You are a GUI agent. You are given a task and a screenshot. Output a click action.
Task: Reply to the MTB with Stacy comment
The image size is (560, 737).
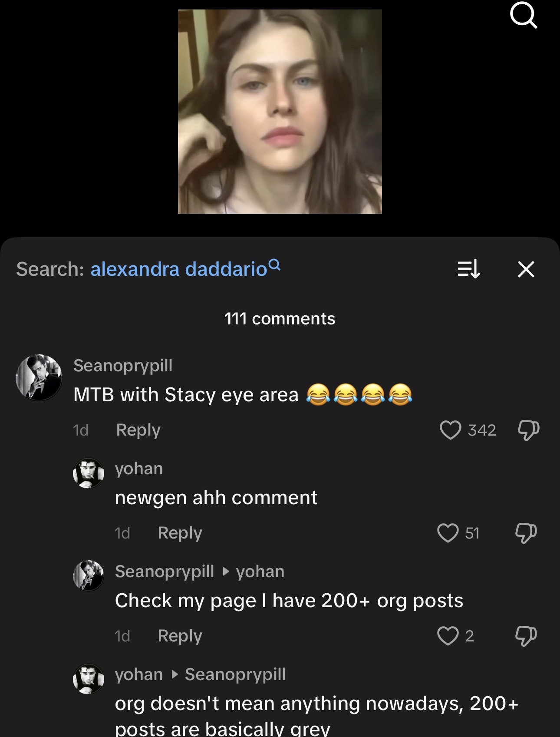click(138, 430)
